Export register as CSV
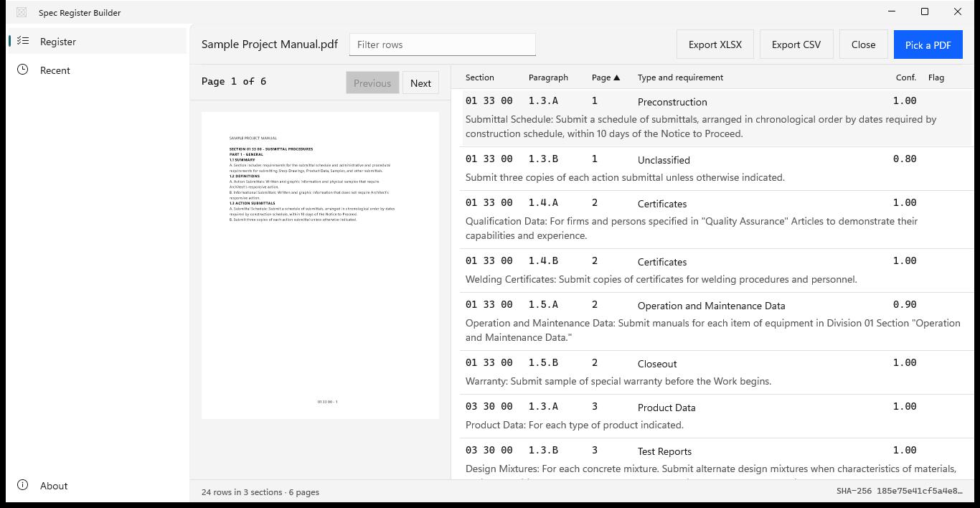 796,44
